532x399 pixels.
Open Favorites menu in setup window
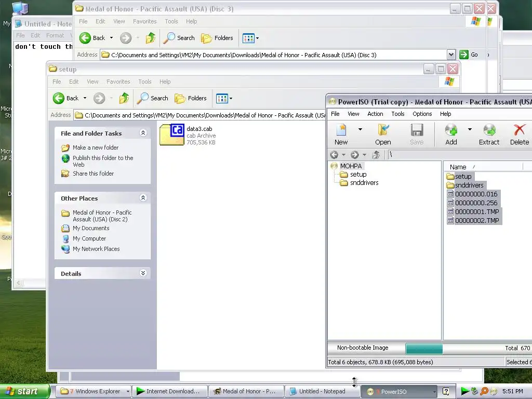pos(118,82)
